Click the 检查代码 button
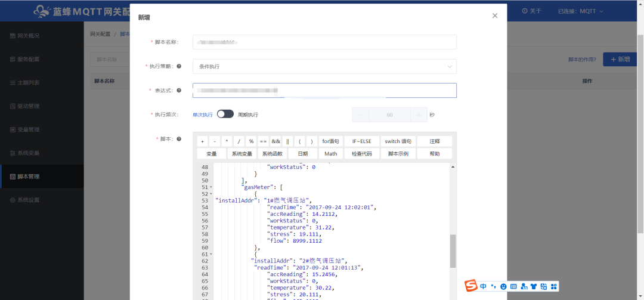 pos(361,154)
